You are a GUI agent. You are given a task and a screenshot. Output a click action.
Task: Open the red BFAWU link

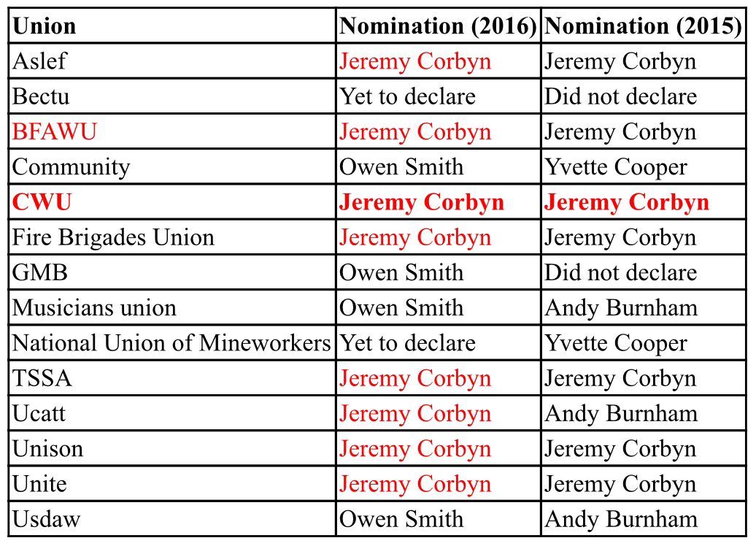54,132
